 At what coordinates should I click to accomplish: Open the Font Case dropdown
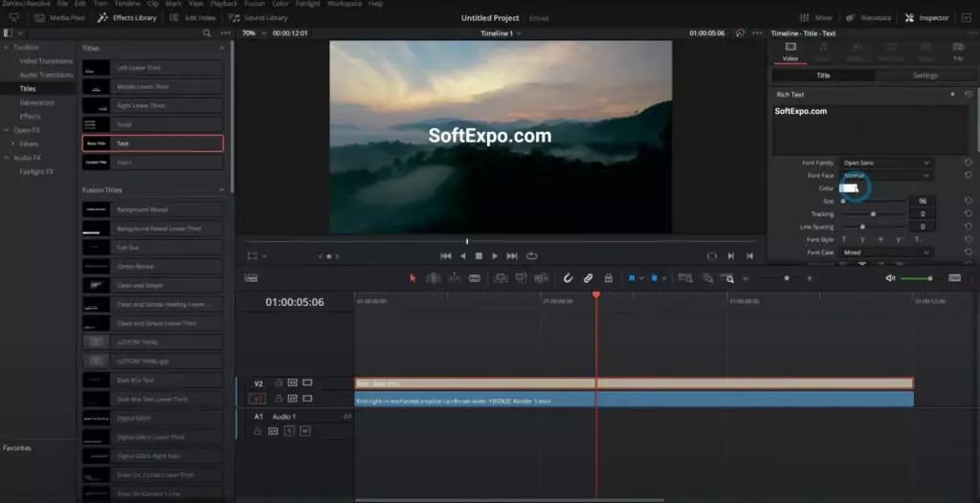tap(886, 252)
